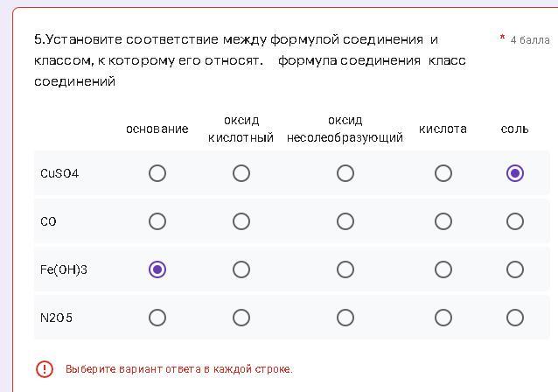Image resolution: width=558 pixels, height=392 pixels.
Task: Select соль for CO row
Action: [x=515, y=221]
